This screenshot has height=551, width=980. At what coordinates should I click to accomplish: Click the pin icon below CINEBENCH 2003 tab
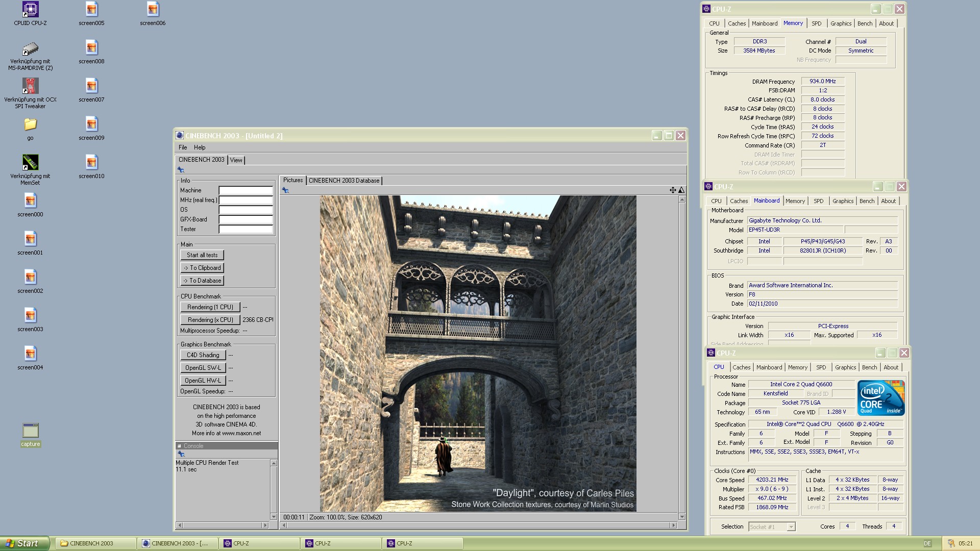181,170
